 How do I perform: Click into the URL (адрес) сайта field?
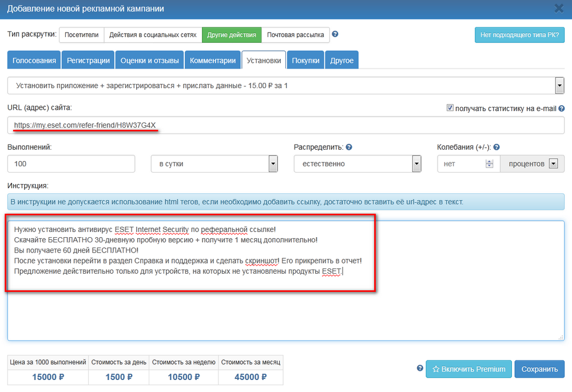[286, 125]
